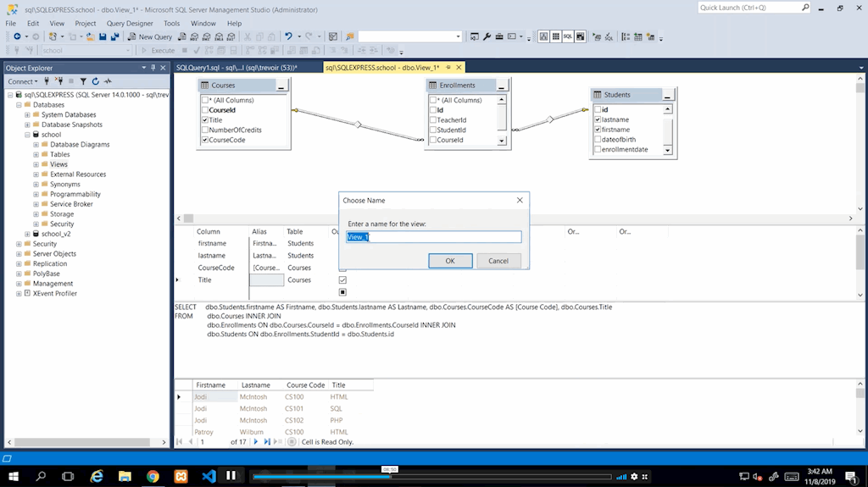The width and height of the screenshot is (868, 487).
Task: Click the Properties wrench icon
Action: tap(487, 36)
